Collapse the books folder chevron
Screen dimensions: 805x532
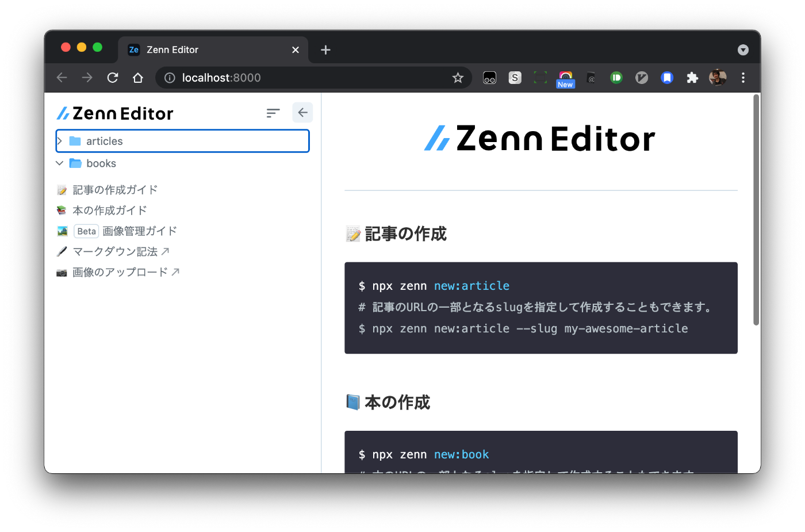coord(59,163)
